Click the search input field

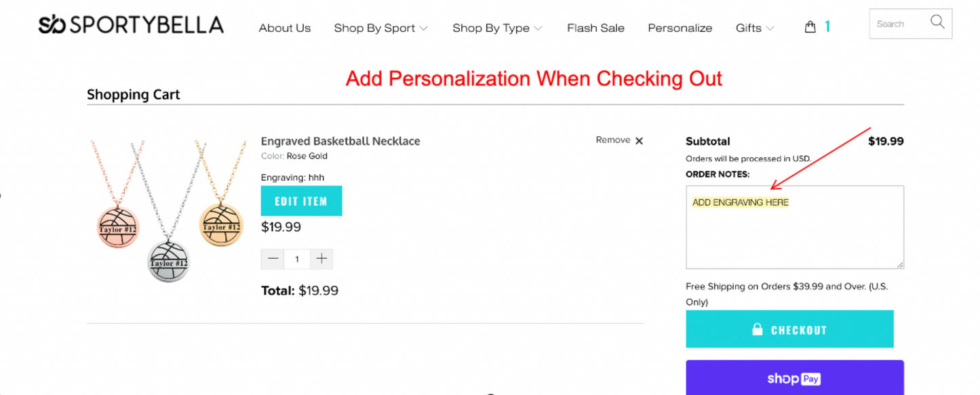tap(902, 22)
